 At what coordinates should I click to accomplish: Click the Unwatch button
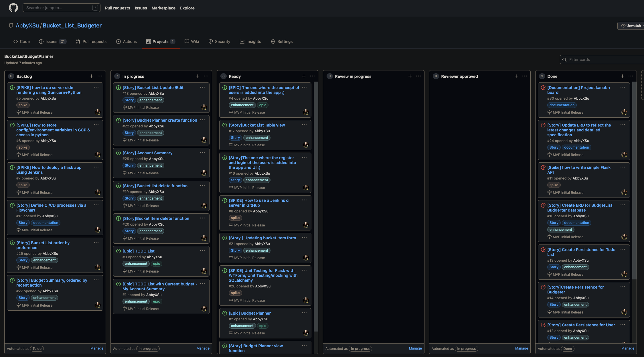[x=631, y=26]
